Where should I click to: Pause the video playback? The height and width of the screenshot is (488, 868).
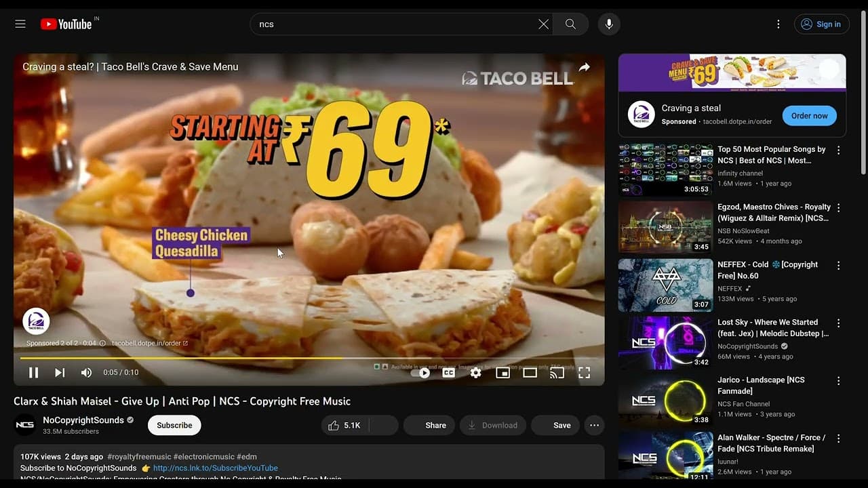[33, 372]
